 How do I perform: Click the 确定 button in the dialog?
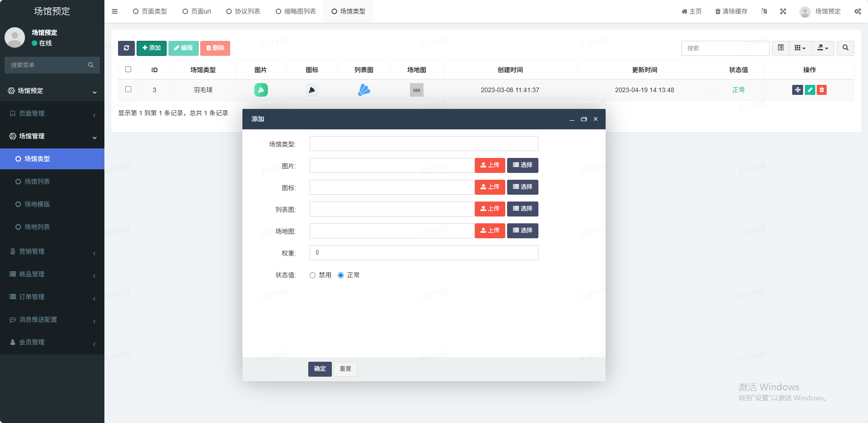pyautogui.click(x=320, y=369)
